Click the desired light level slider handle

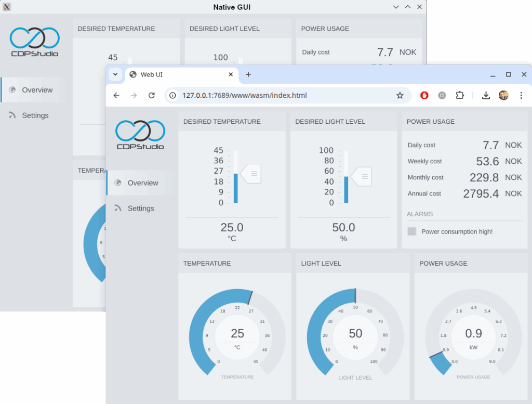point(362,176)
